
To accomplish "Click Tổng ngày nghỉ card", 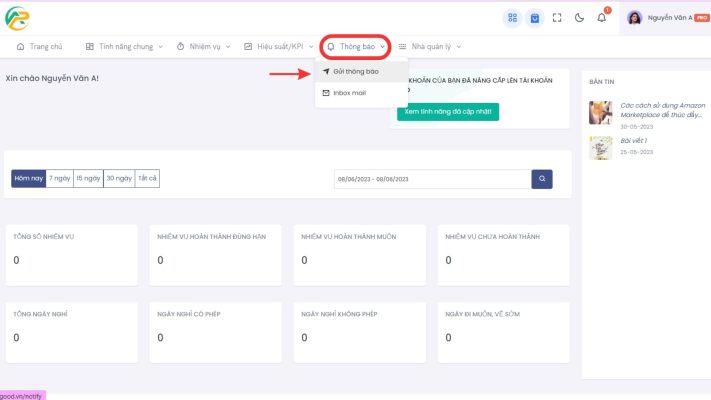I will (72, 332).
